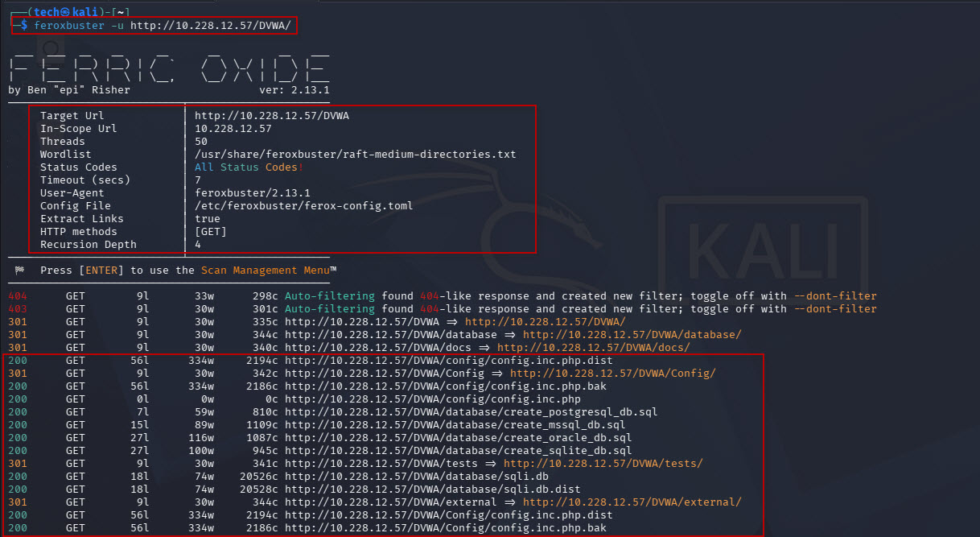Click the lowercase config/config.inc.php.dist URL
The height and width of the screenshot is (537, 980).
point(449,361)
